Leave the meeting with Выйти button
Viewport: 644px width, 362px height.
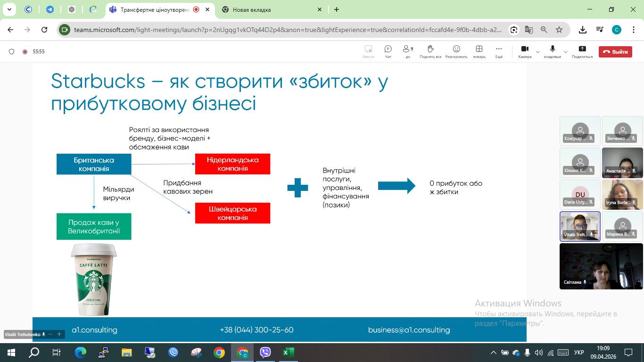[x=615, y=52]
